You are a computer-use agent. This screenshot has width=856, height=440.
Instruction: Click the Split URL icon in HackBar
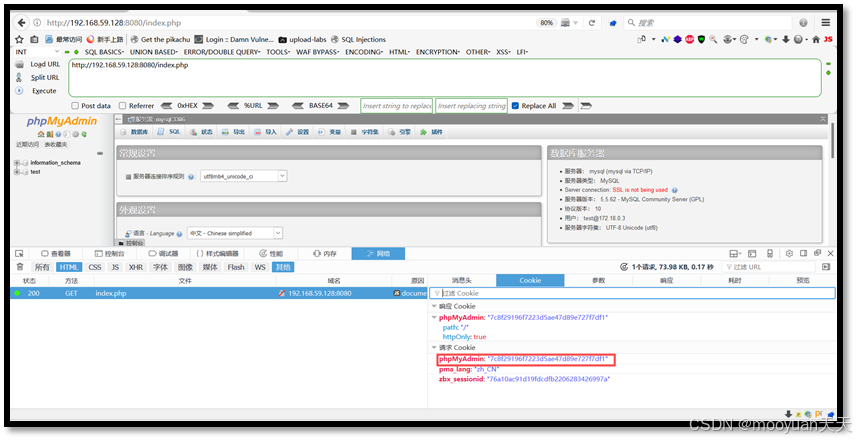pyautogui.click(x=19, y=78)
